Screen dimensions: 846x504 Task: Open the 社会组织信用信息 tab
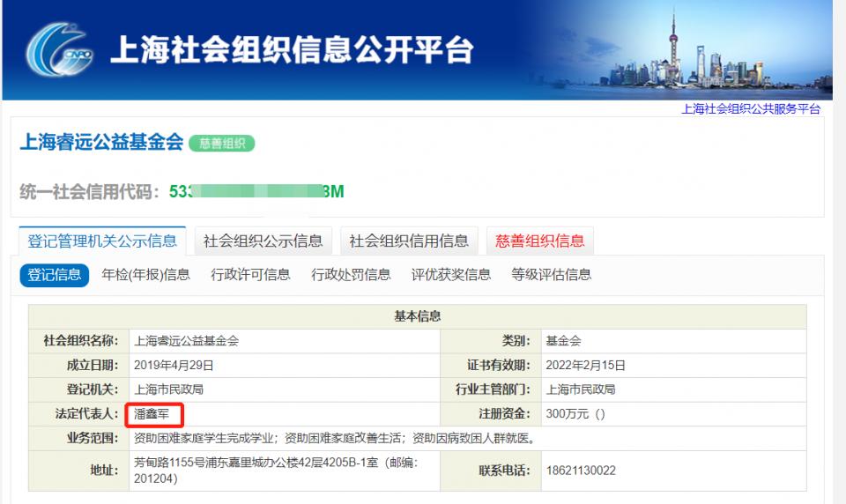pyautogui.click(x=409, y=241)
